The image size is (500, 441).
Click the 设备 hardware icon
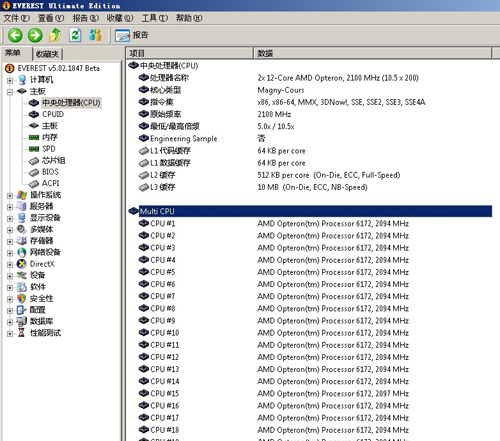coord(22,275)
